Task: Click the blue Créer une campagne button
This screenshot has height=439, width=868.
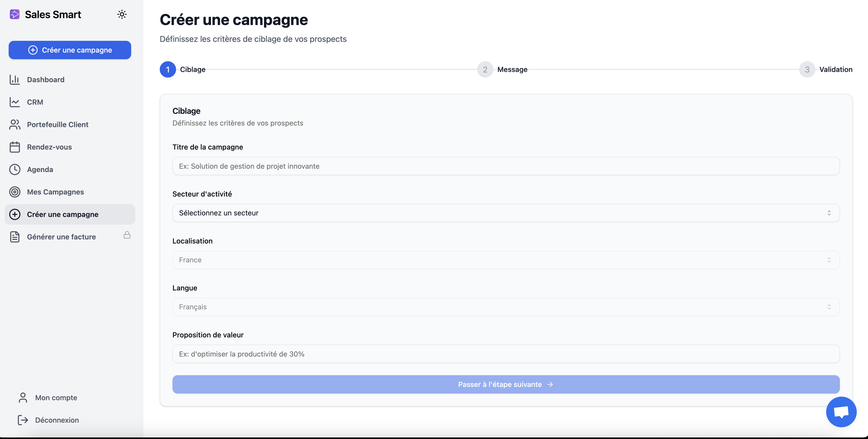Action: click(70, 50)
